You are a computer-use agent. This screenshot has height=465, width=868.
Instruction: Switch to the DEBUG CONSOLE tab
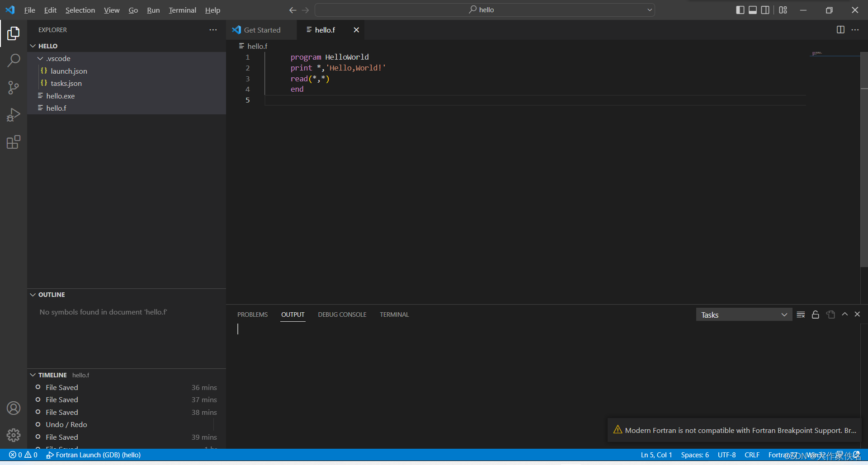(x=342, y=315)
